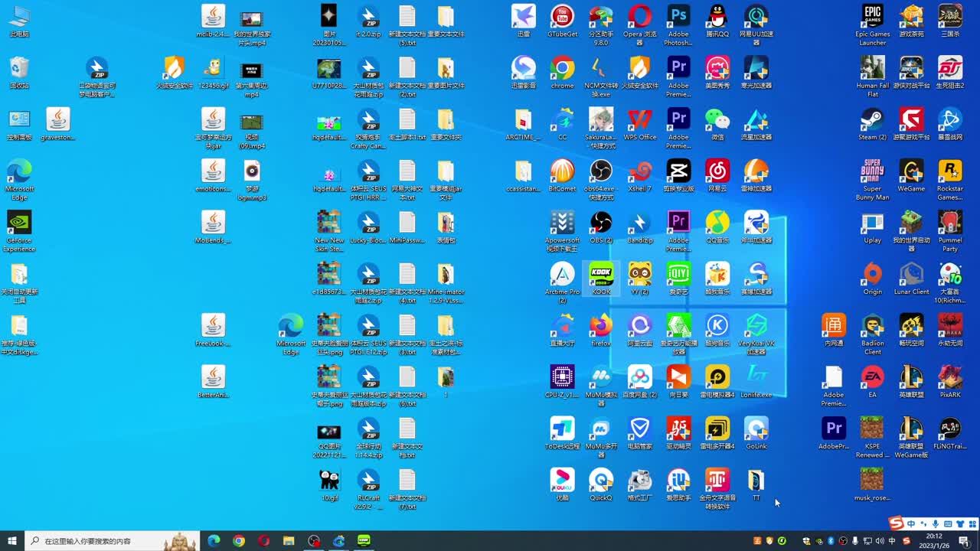The height and width of the screenshot is (551, 980).
Task: Open the Sogou toolbox four-squares menu
Action: [971, 524]
